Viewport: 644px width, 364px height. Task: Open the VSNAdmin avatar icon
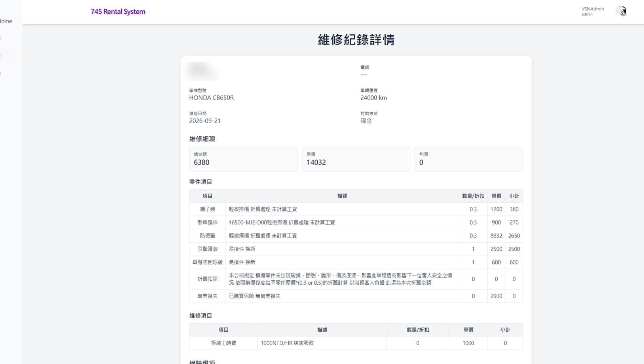(x=621, y=11)
